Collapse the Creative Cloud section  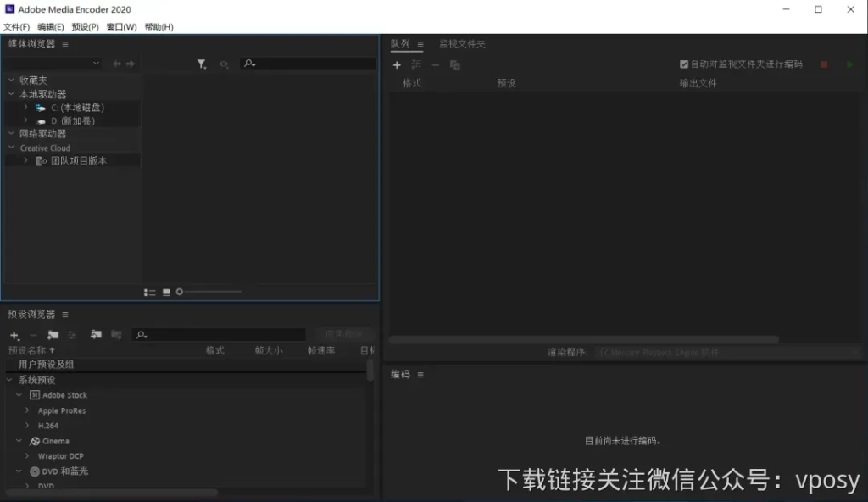(11, 148)
